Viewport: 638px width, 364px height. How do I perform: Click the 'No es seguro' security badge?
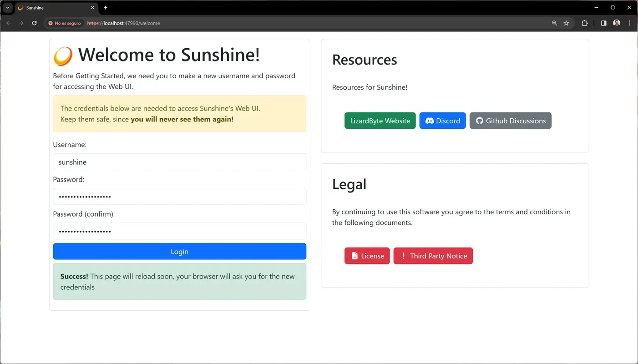[x=64, y=23]
